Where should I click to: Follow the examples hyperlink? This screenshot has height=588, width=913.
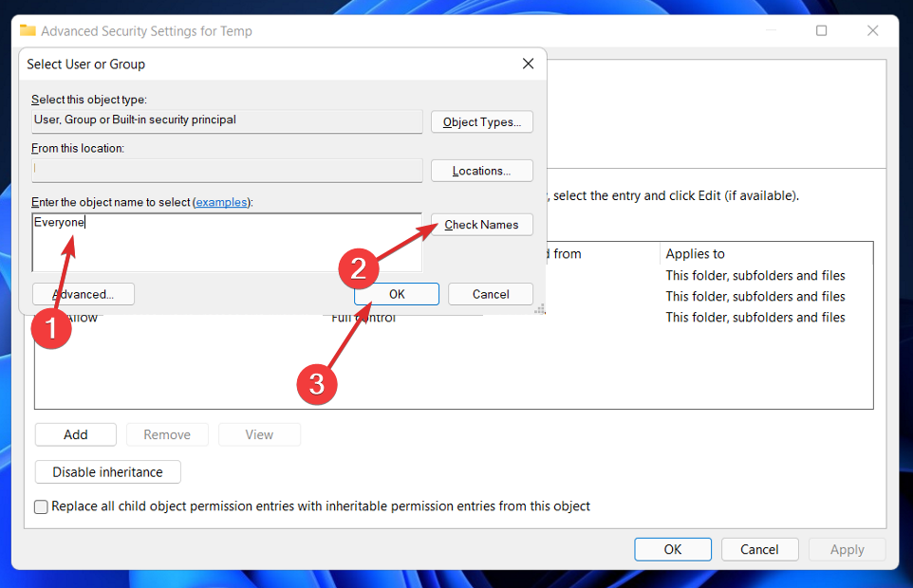coord(221,202)
